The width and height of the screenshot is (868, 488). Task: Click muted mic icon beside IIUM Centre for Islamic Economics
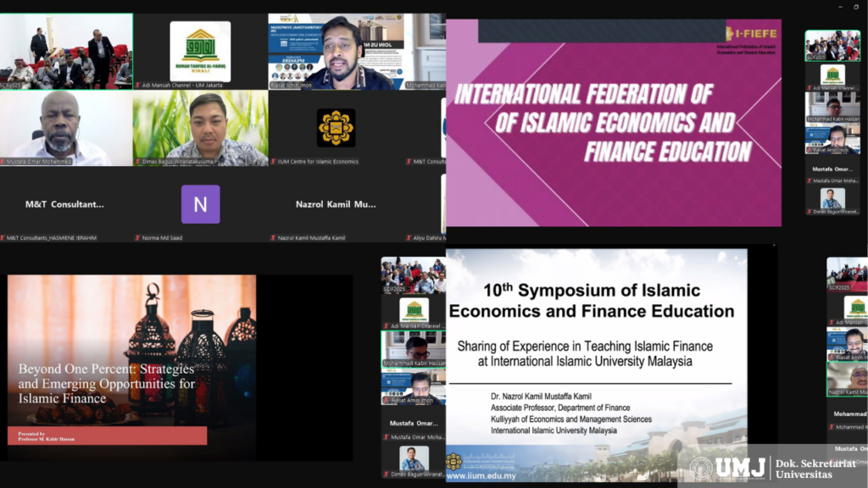[273, 162]
